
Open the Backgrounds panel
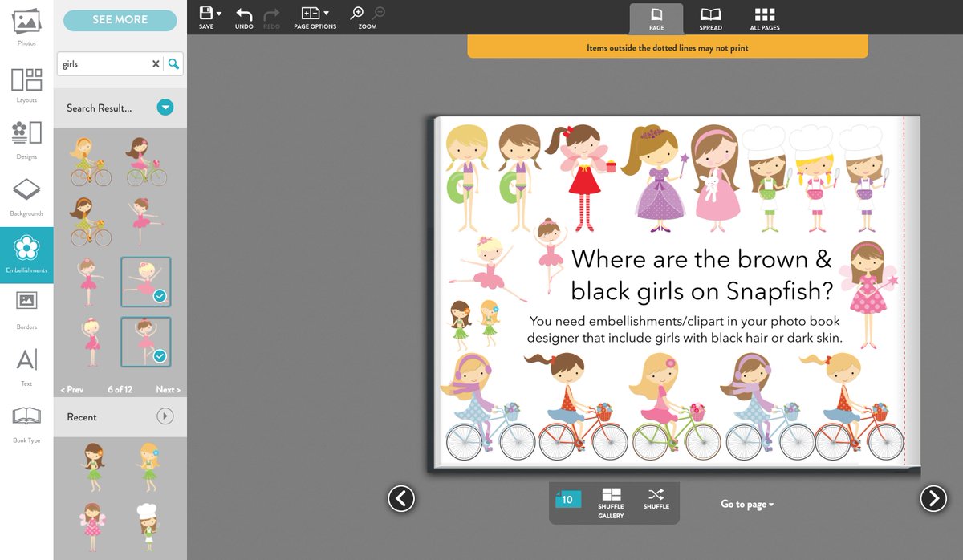[26, 198]
